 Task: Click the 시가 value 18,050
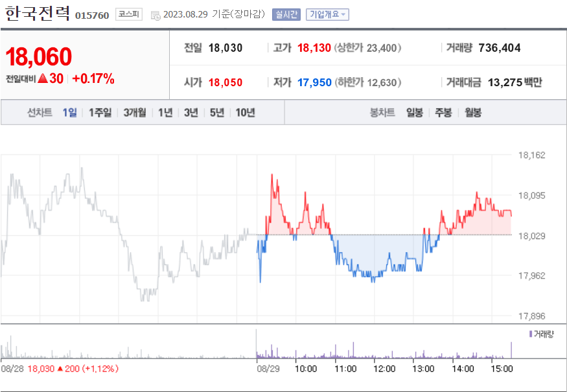(x=226, y=82)
